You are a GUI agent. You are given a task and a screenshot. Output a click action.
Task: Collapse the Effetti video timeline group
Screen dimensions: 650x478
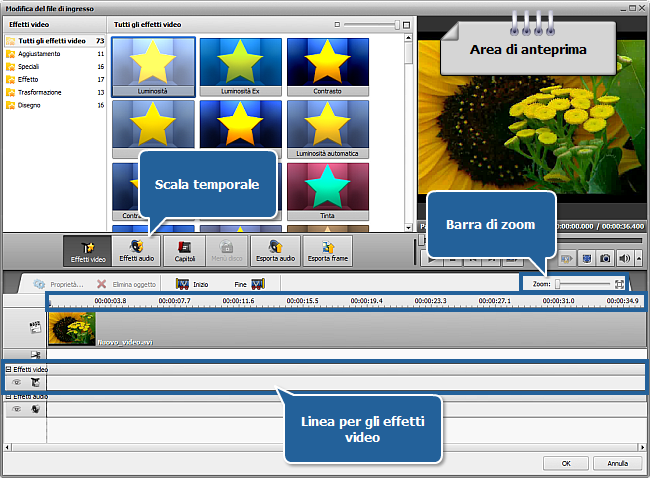[8, 369]
